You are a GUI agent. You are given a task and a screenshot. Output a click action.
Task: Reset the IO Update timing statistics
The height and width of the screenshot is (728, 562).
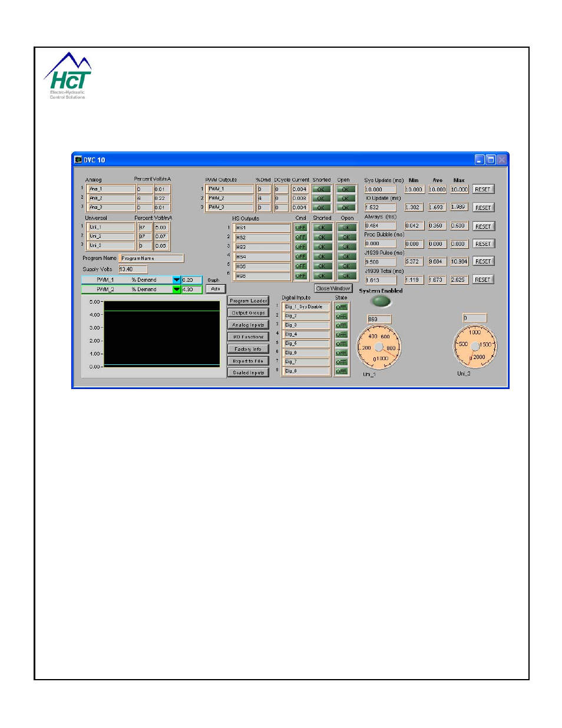pos(483,207)
